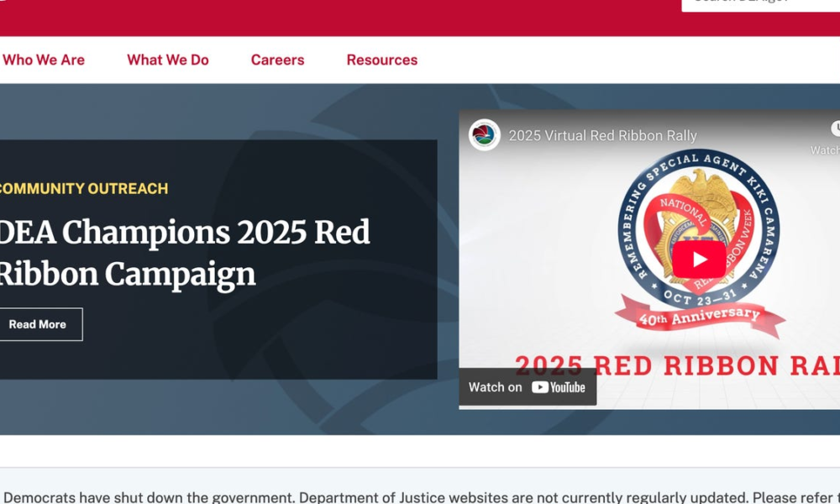
Task: Open the Who We Are menu
Action: pos(44,60)
